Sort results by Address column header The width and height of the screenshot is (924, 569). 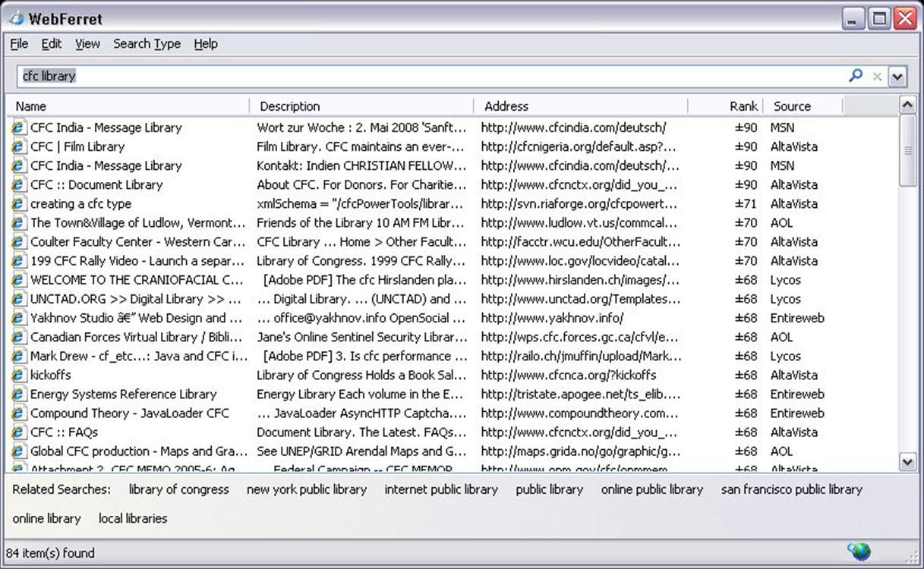click(x=581, y=106)
